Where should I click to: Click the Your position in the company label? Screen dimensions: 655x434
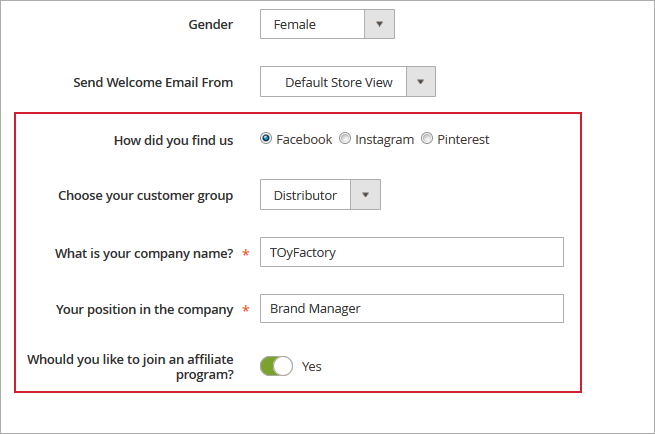[144, 309]
